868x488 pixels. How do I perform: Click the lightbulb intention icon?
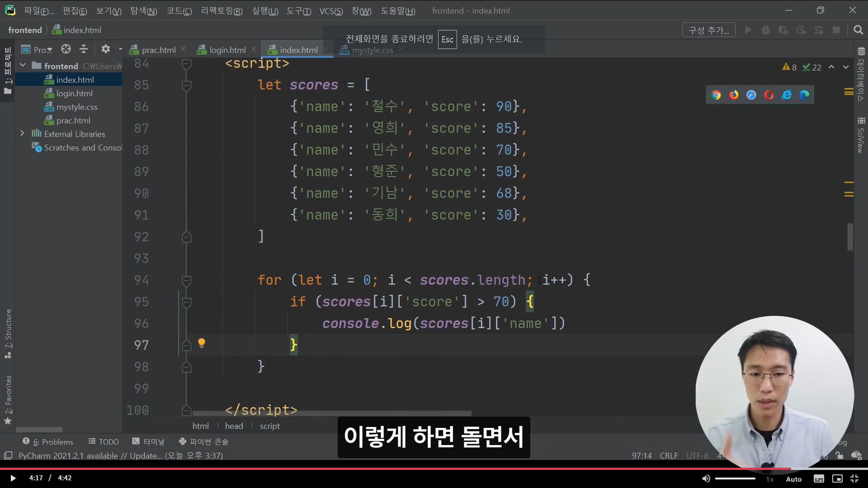202,343
